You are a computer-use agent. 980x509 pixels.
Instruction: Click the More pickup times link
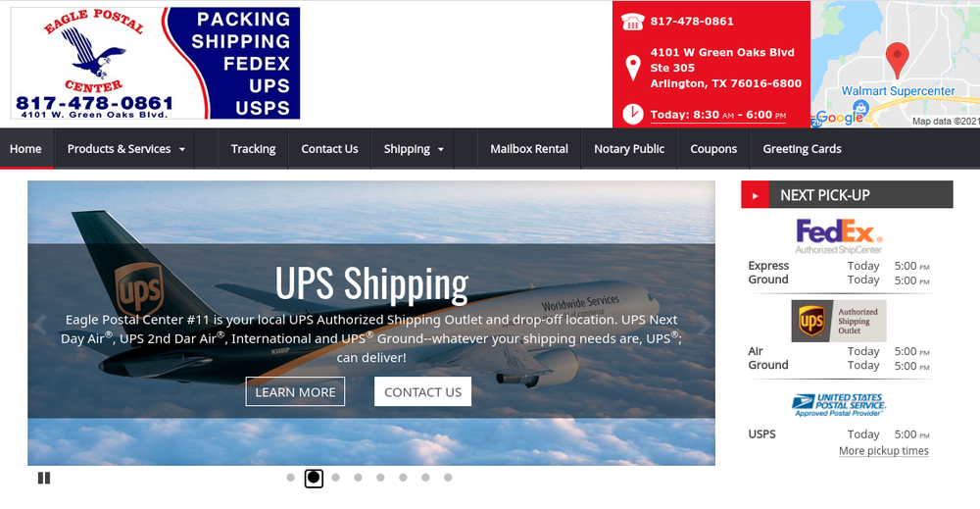pyautogui.click(x=884, y=451)
